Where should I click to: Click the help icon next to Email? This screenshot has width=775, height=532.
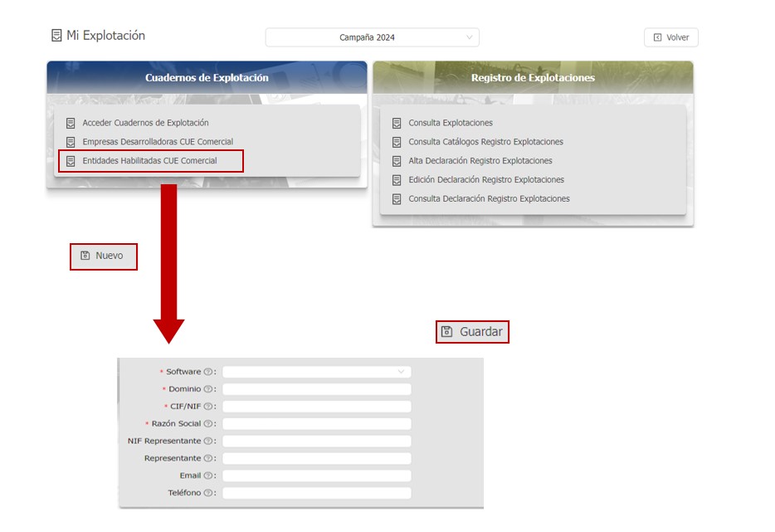click(x=208, y=476)
